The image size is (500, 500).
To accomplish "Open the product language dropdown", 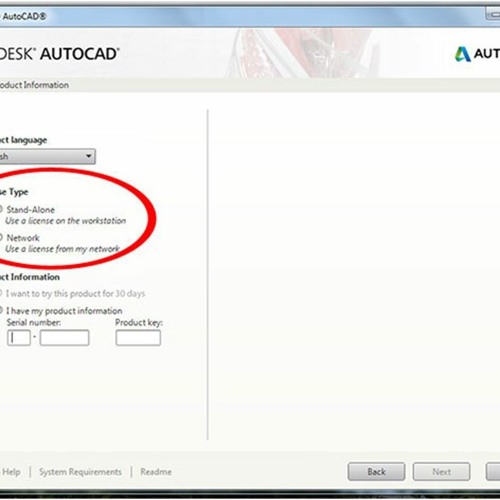I will pos(47,156).
